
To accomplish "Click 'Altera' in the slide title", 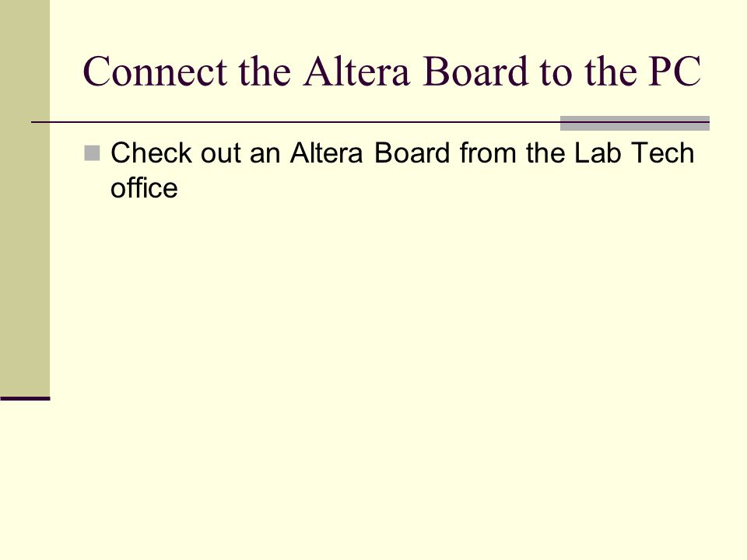I will (356, 72).
